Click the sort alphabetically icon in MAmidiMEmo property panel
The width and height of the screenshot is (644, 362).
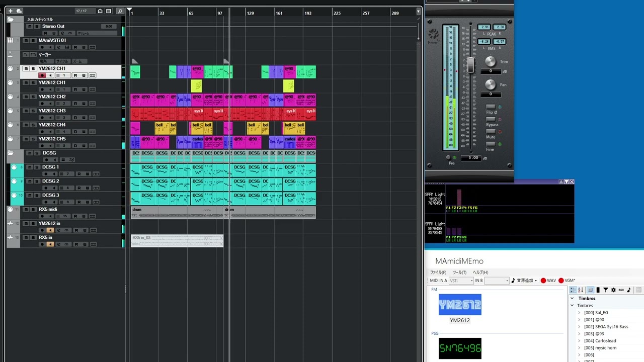click(x=580, y=290)
